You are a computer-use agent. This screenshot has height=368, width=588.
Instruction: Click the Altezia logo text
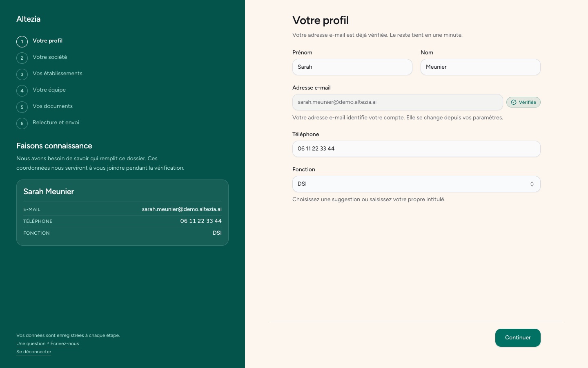(28, 19)
